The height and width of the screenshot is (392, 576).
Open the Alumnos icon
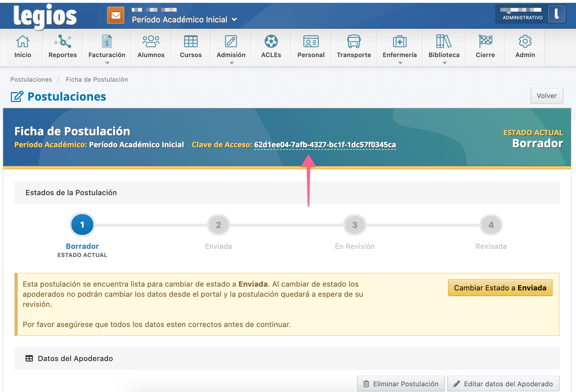tap(151, 46)
